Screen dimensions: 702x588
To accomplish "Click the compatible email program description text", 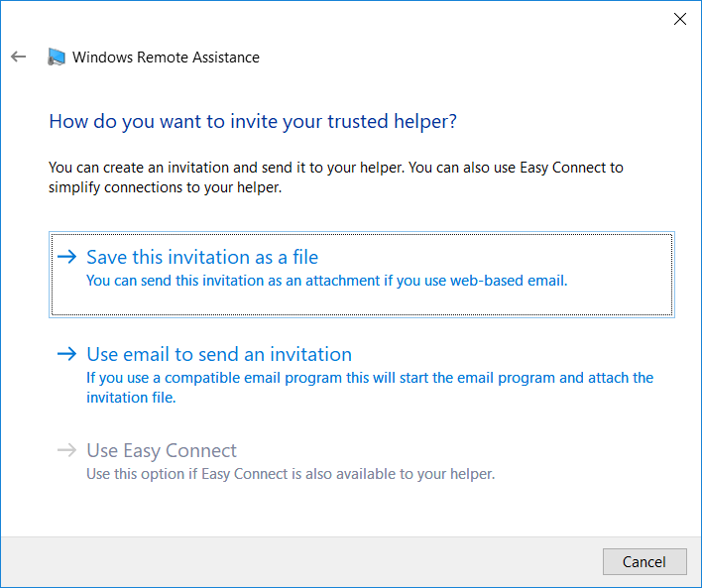I will pyautogui.click(x=370, y=388).
